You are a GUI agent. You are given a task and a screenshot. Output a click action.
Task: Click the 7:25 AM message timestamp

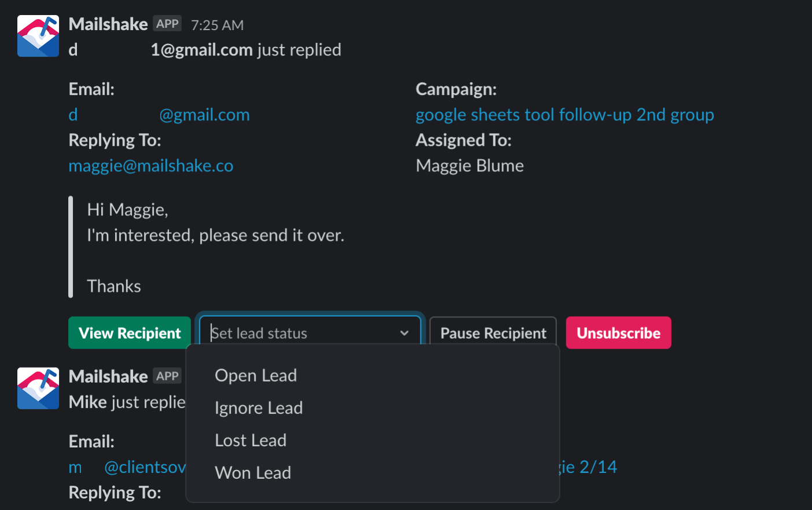217,25
